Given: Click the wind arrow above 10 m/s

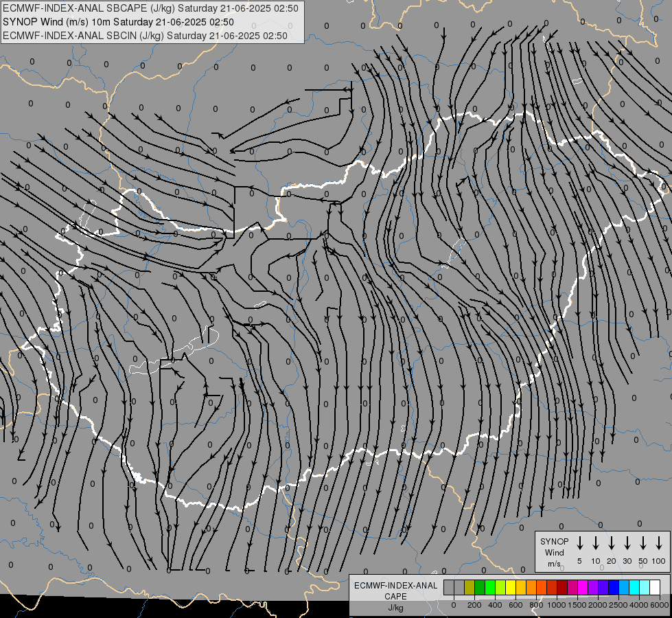Looking at the screenshot, I should [596, 543].
